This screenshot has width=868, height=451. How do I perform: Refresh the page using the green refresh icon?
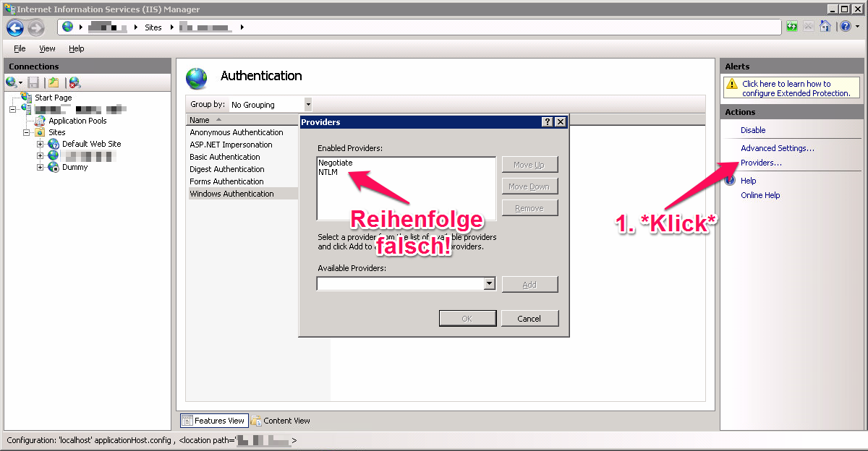(793, 27)
